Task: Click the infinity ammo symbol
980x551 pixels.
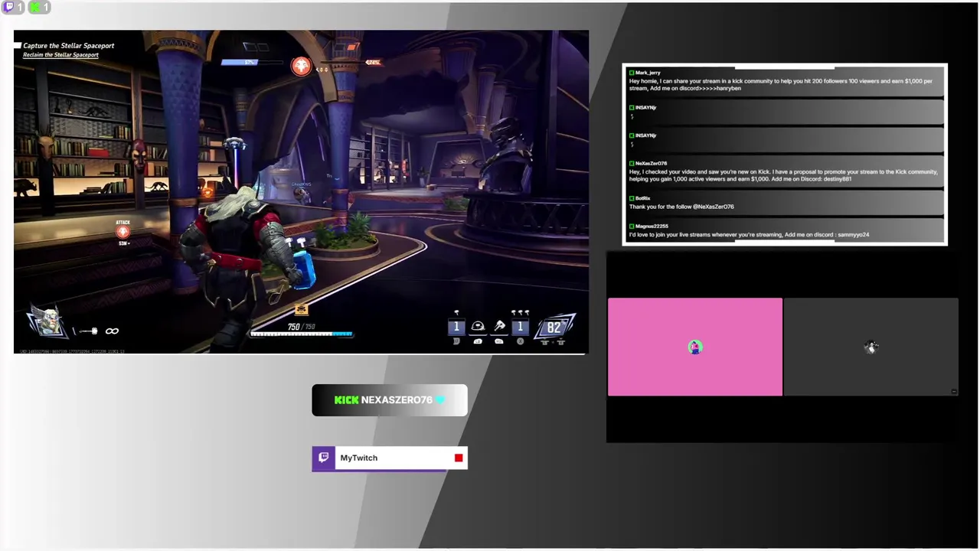Action: click(112, 331)
